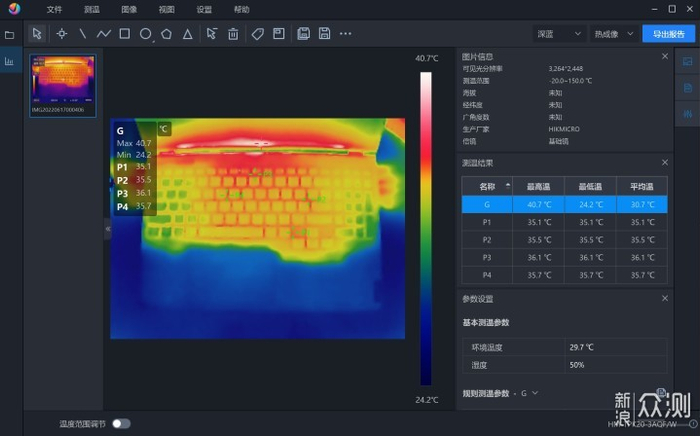Click the 29.7 ℃ ambient temperature field
The height and width of the screenshot is (436, 700).
coord(616,347)
